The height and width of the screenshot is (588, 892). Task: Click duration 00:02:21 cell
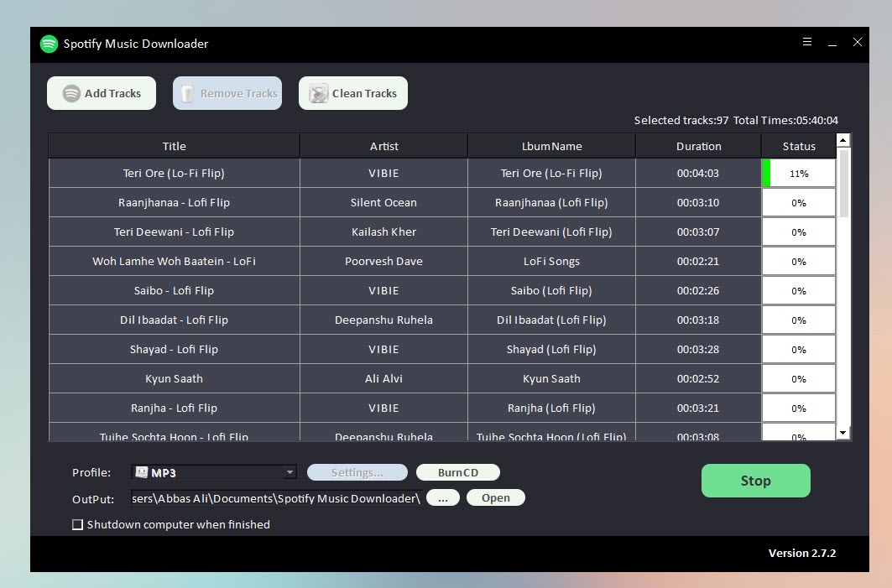(x=699, y=261)
